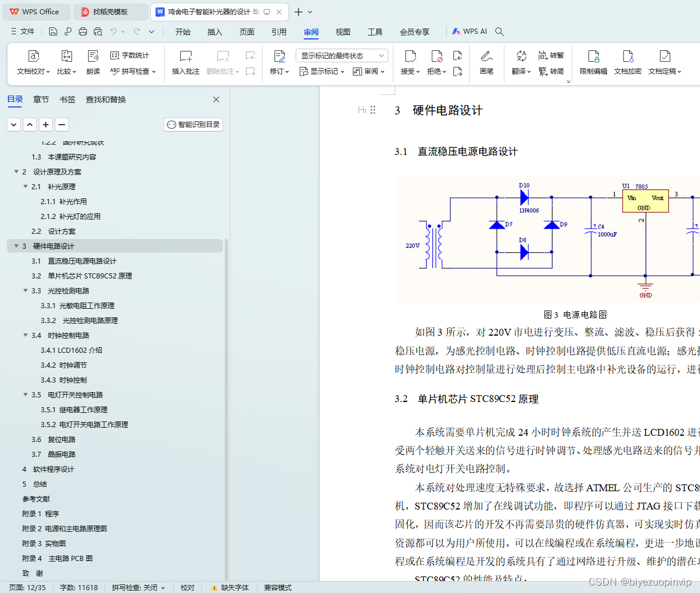Switch to the 插入 ribbon tab
This screenshot has width=700, height=593.
215,32
